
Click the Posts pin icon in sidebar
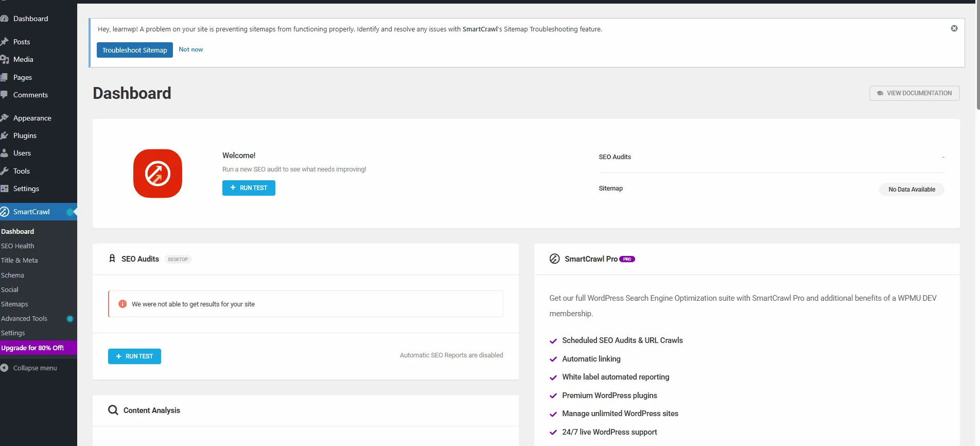5,42
